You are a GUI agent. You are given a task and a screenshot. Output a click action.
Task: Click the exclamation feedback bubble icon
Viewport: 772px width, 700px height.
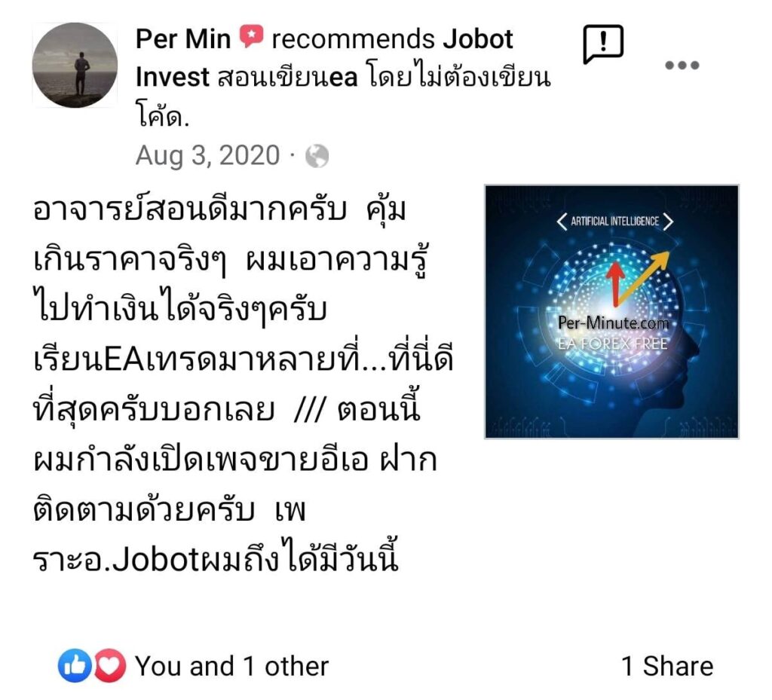click(x=603, y=44)
